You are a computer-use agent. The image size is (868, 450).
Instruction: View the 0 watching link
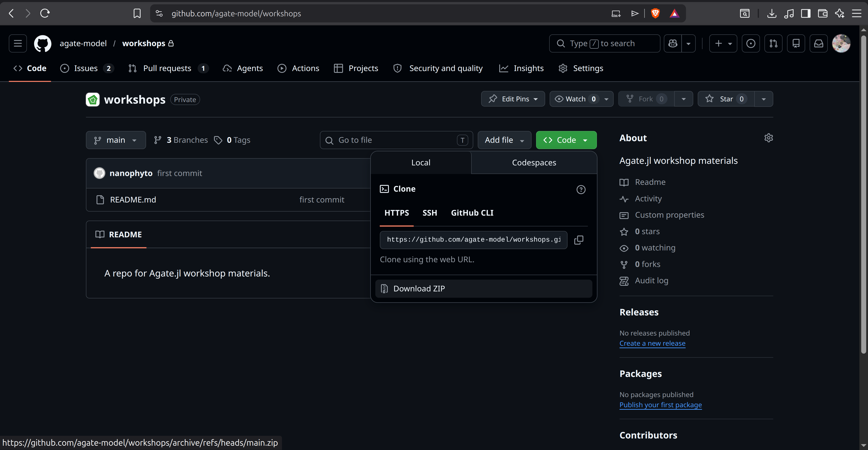pos(648,248)
